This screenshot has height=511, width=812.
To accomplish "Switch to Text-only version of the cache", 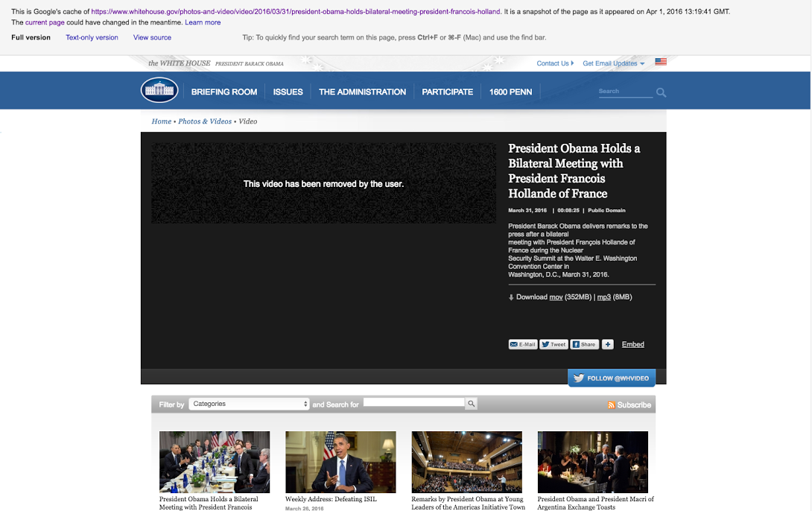I will [92, 37].
